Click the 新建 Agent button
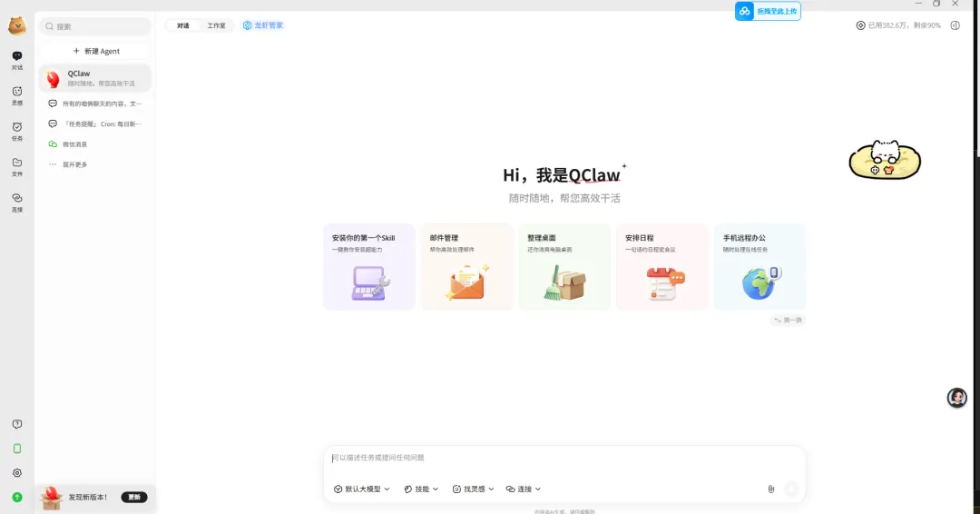Screen dimensions: 980x514 click(x=95, y=51)
